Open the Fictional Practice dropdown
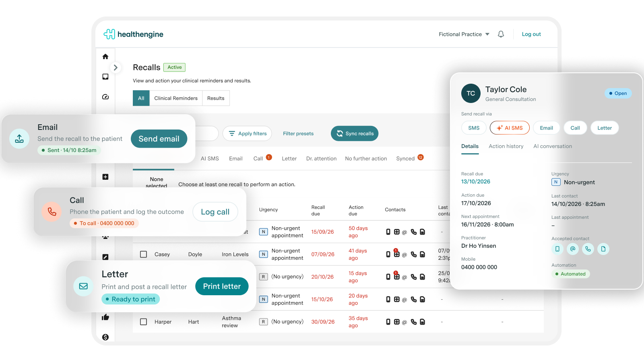Image resolution: width=644 pixels, height=362 pixels. tap(464, 34)
